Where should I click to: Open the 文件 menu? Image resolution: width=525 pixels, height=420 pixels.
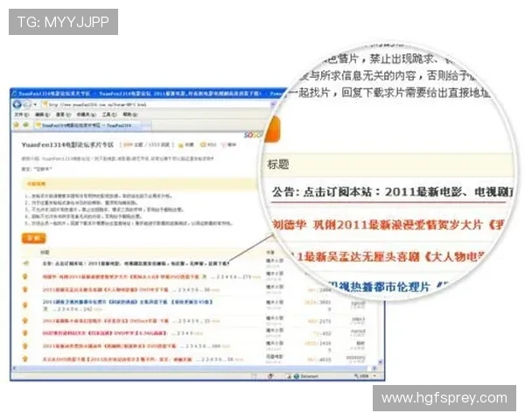point(22,115)
